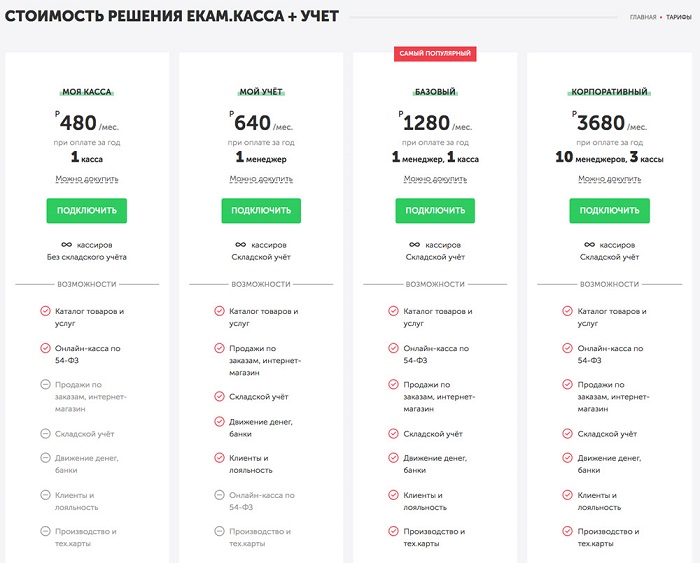Screen dimensions: 700x563
Task: Click the minus icon beside Онлайн-касса in Мой учёт
Action: (219, 495)
